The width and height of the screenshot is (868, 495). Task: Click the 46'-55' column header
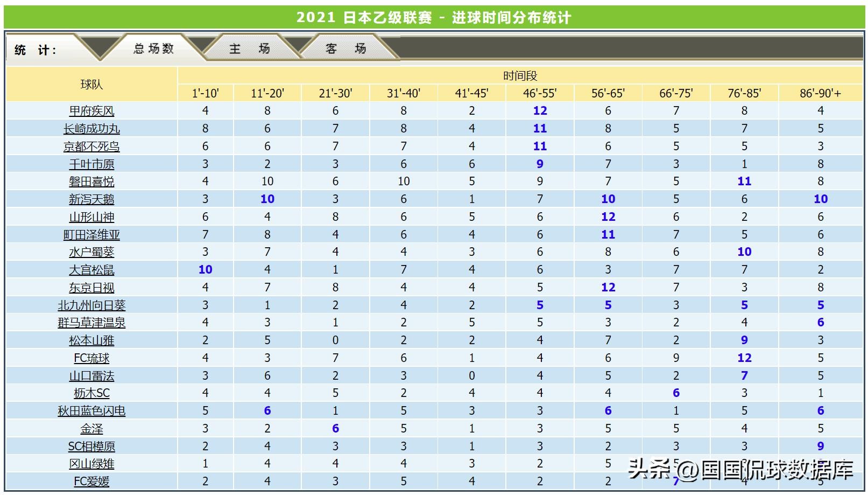[x=540, y=93]
